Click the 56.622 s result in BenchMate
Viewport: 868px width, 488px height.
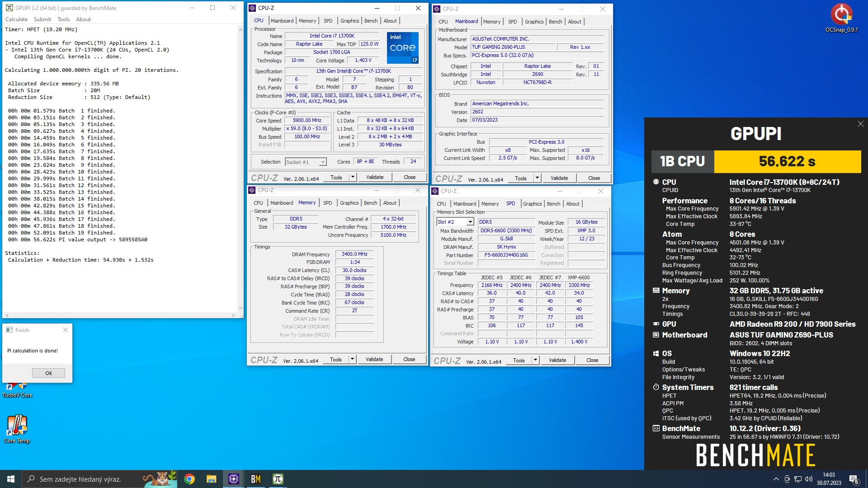[x=787, y=161]
